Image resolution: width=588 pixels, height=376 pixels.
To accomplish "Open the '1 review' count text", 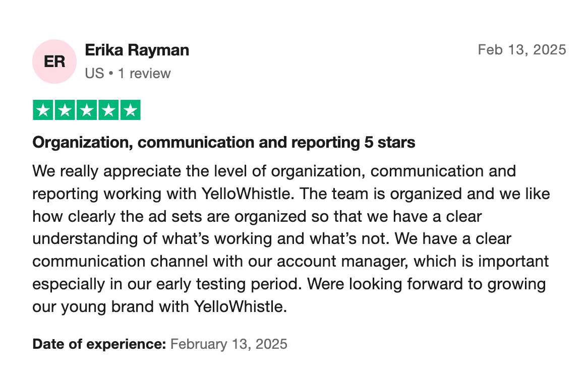I will tap(144, 74).
